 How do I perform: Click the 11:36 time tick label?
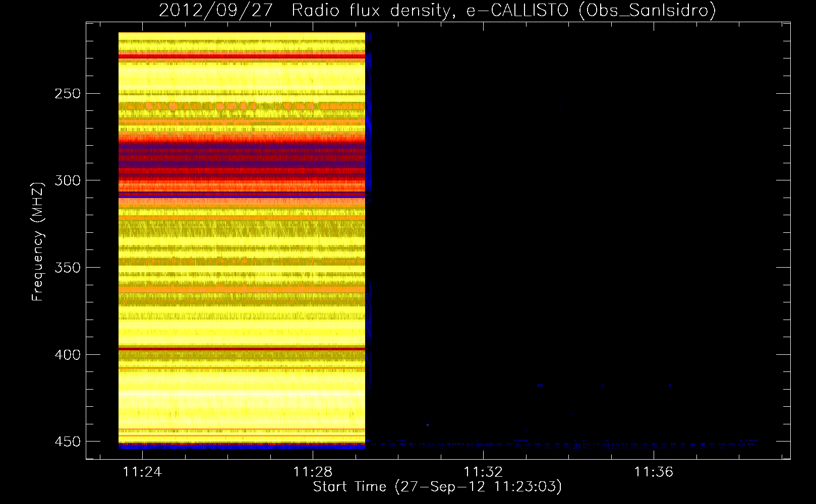tap(654, 472)
